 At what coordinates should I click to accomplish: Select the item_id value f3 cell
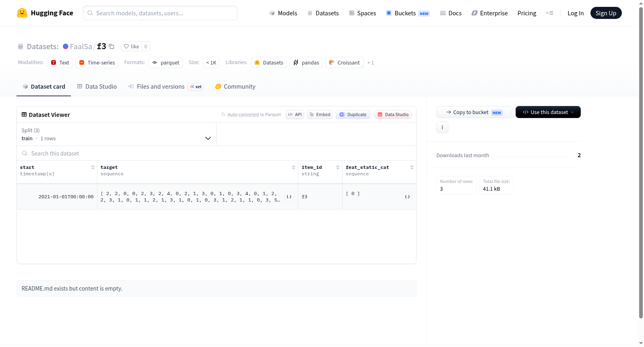tap(320, 197)
